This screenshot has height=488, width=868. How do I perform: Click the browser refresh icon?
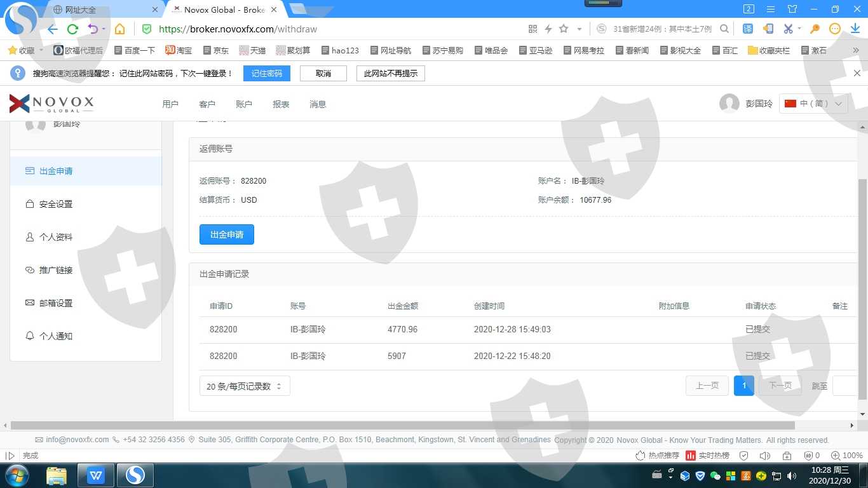click(x=72, y=29)
